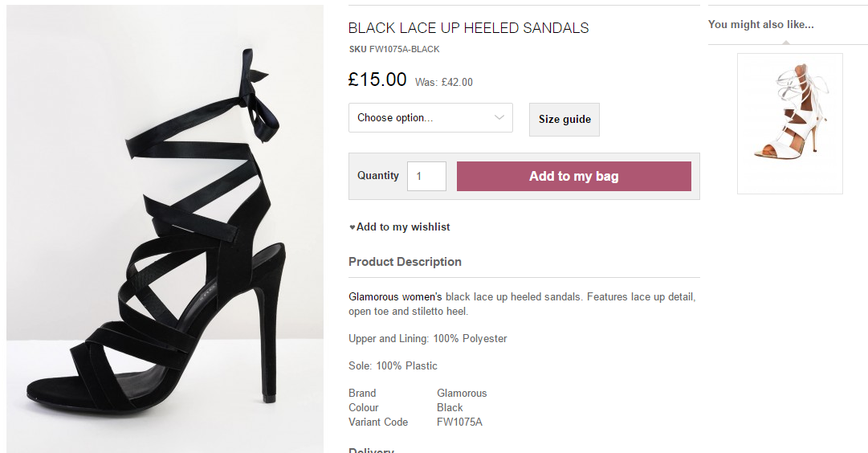Enlarge the main black sandal product image
The width and height of the screenshot is (868, 453).
tap(165, 229)
